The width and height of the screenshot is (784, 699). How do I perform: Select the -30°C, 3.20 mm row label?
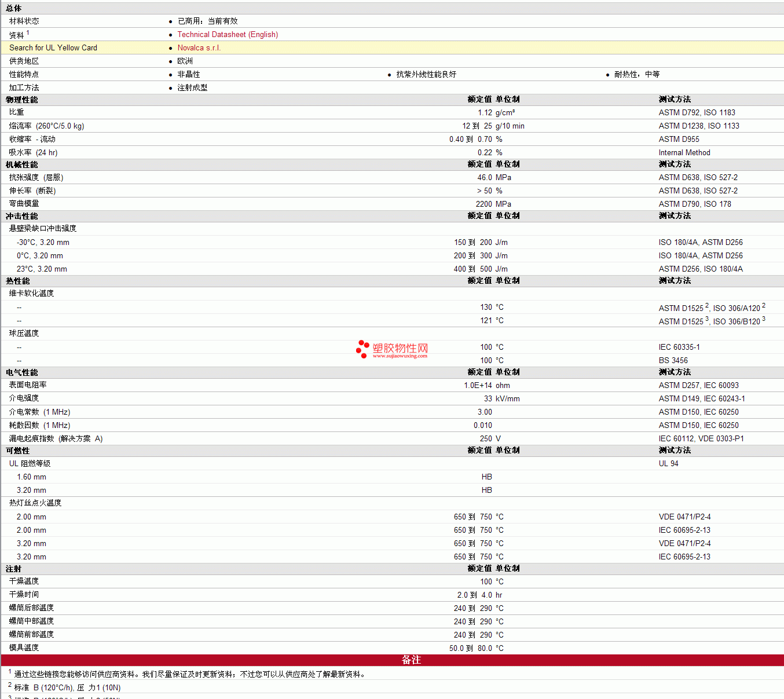(43, 242)
